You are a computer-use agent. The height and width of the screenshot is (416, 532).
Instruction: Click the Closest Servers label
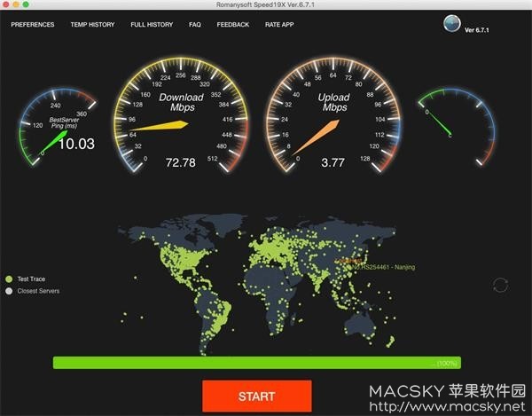[38, 291]
